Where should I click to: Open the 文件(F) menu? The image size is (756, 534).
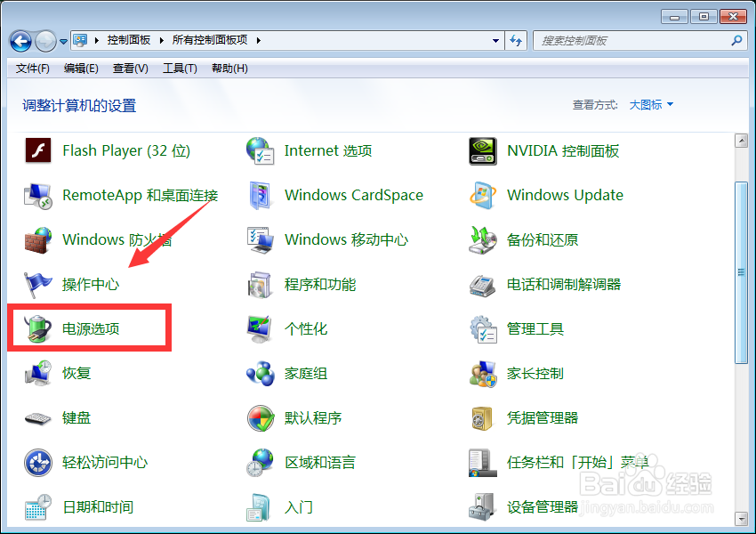click(x=32, y=69)
